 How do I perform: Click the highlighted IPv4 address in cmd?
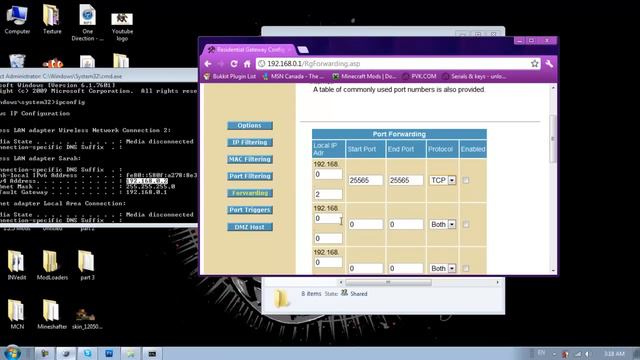click(147, 181)
